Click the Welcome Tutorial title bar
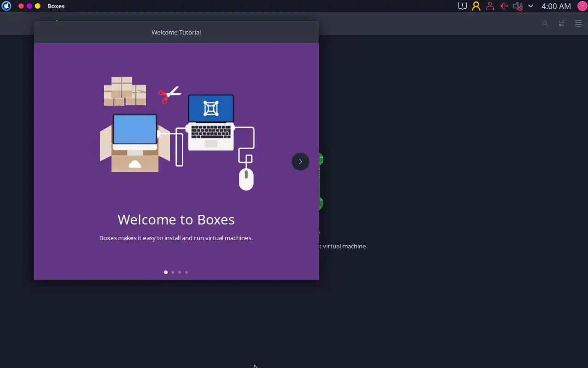This screenshot has height=368, width=588. (x=176, y=32)
